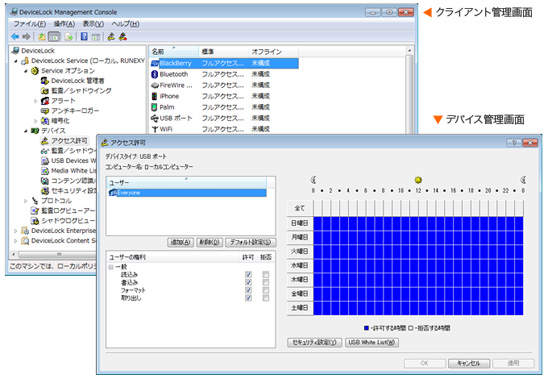Select the Everyone user in the dialog
Screen dimensions: 548x387
tap(187, 193)
